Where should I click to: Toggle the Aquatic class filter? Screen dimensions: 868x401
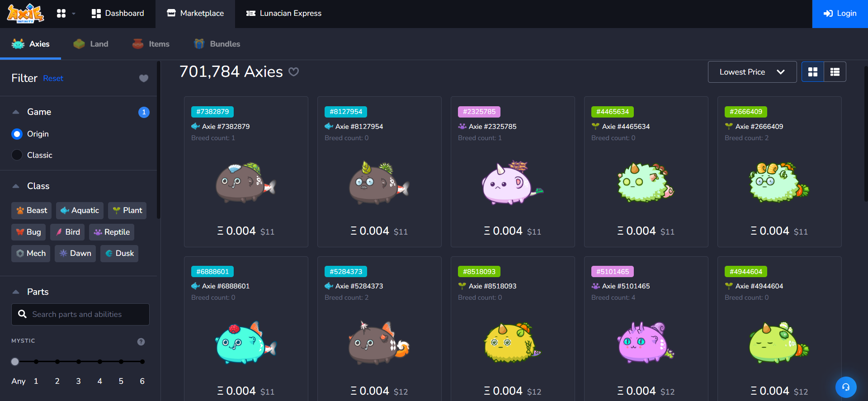click(80, 210)
